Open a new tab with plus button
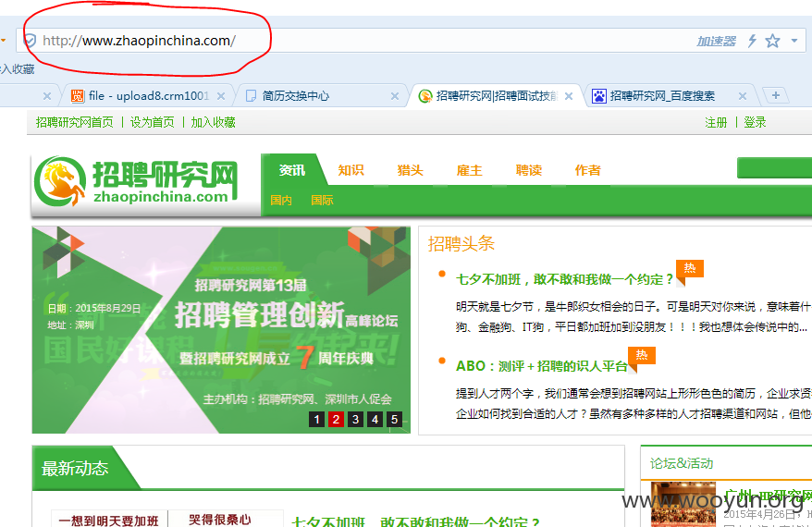The image size is (812, 527). [x=776, y=95]
